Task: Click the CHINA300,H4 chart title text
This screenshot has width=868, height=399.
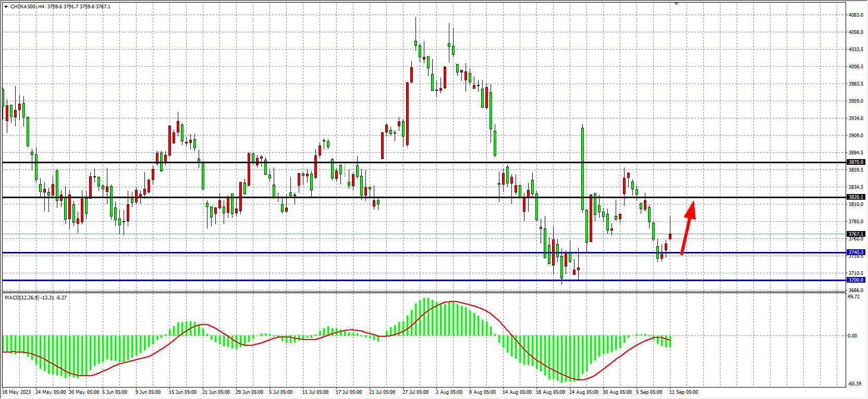Action: click(x=28, y=7)
